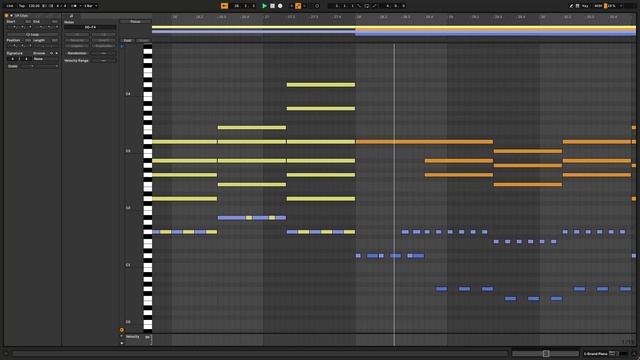Click the icon at bottom-left status corner

6,353
